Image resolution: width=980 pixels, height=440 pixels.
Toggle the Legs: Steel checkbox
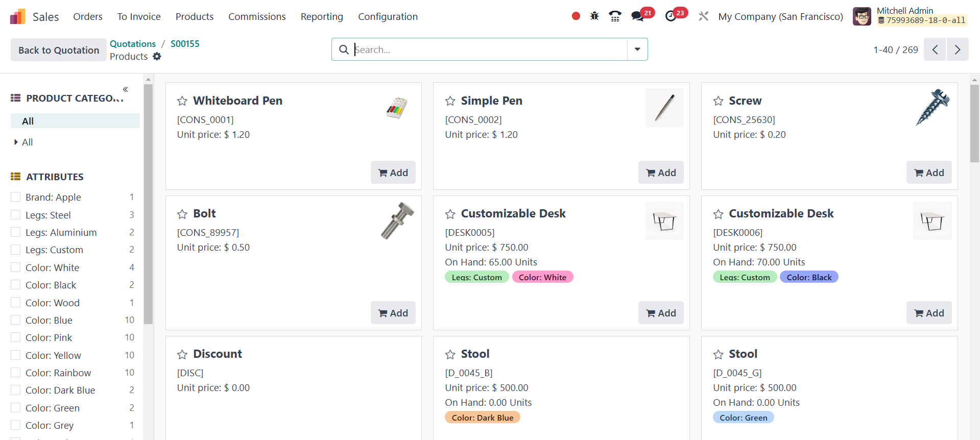coord(16,215)
